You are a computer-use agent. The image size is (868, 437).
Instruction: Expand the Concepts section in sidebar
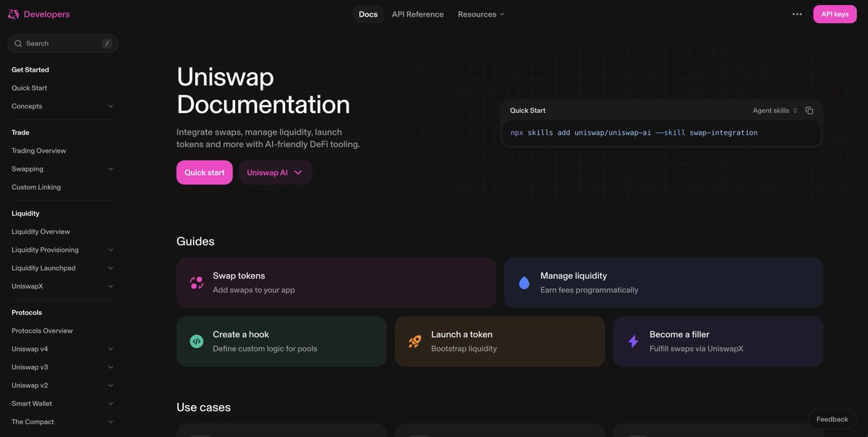click(x=111, y=106)
